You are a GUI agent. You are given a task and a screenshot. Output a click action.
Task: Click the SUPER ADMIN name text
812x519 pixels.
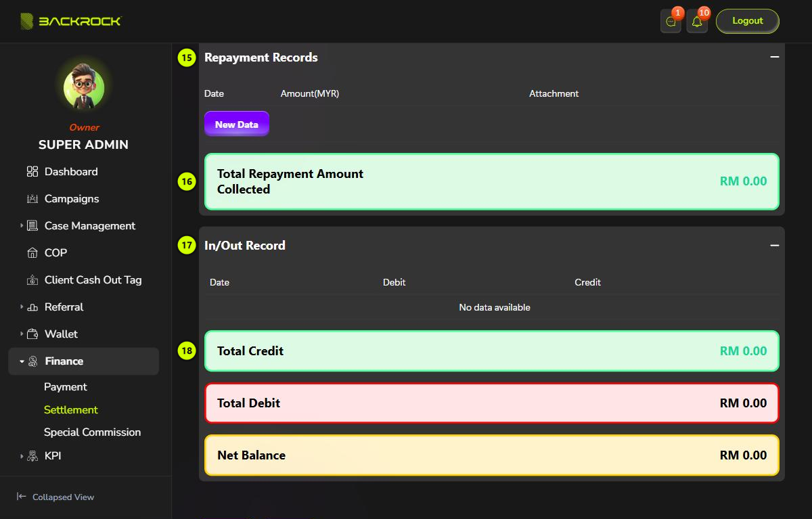coord(83,145)
